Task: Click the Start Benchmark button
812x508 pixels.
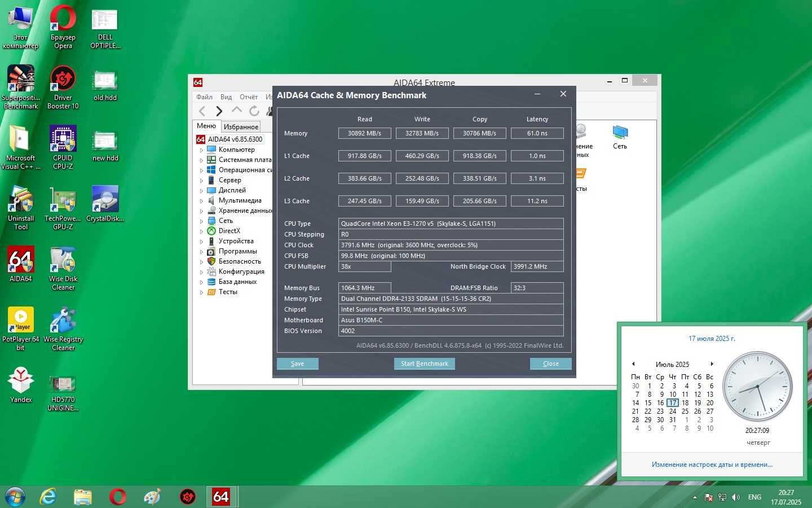Action: (x=425, y=364)
